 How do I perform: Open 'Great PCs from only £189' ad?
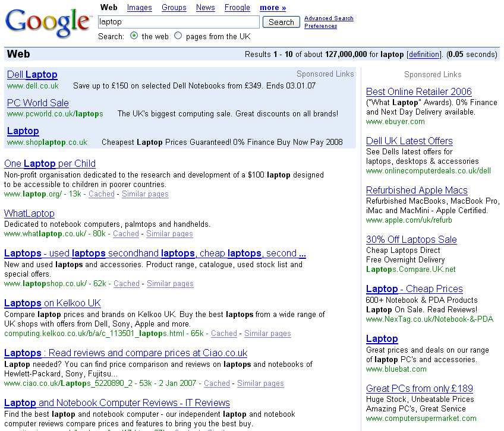click(420, 389)
